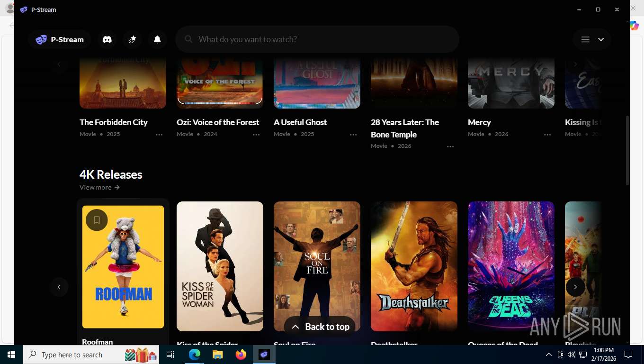Image resolution: width=644 pixels, height=364 pixels.
Task: Open the Action Center notifications icon
Action: point(628,355)
